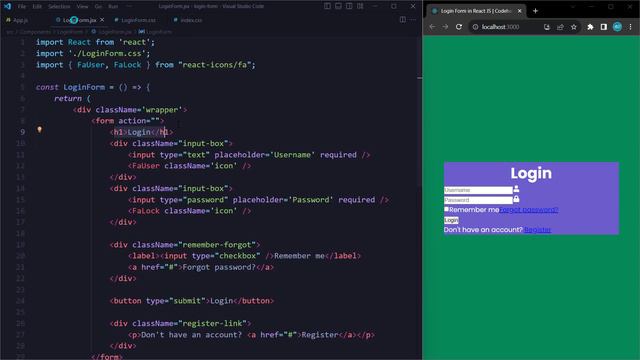Go forward in the browser
Screen dimensions: 640x360
[x=445, y=27]
